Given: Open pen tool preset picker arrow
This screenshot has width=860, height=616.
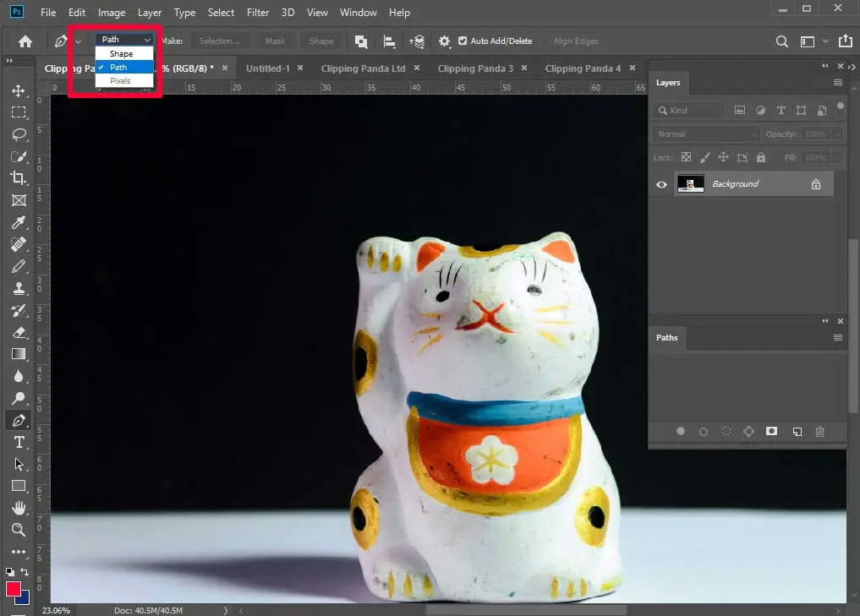Looking at the screenshot, I should point(79,41).
